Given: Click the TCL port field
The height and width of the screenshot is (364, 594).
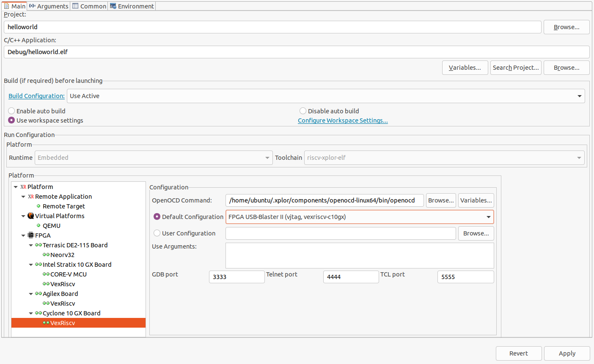Looking at the screenshot, I should [x=466, y=277].
